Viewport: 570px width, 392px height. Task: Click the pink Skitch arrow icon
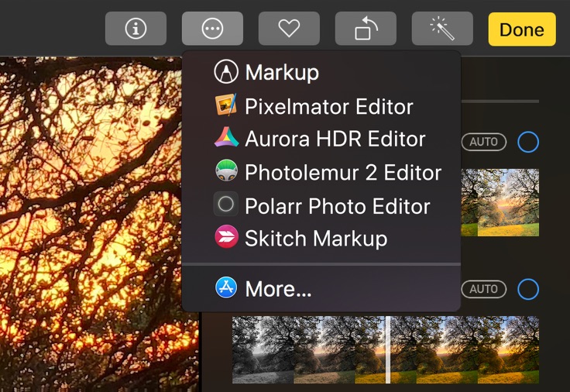coord(226,237)
